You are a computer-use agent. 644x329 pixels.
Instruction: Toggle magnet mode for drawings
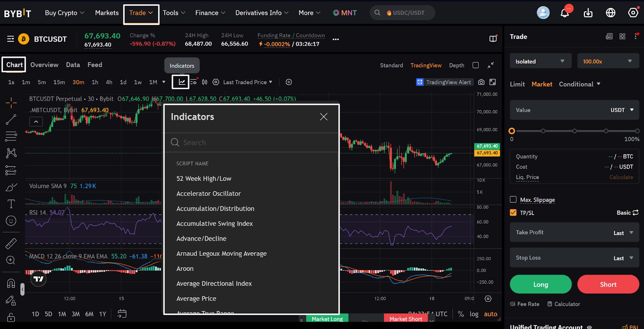[x=11, y=284]
